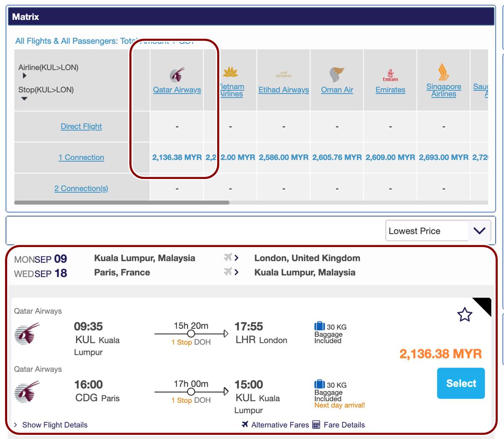Click the 1 Stop DOH label on return flight
504x439 pixels.
(x=191, y=400)
